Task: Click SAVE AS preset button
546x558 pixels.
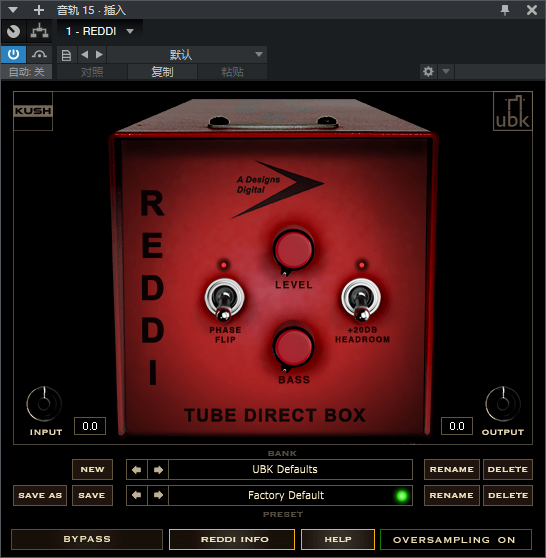Action: [40, 495]
